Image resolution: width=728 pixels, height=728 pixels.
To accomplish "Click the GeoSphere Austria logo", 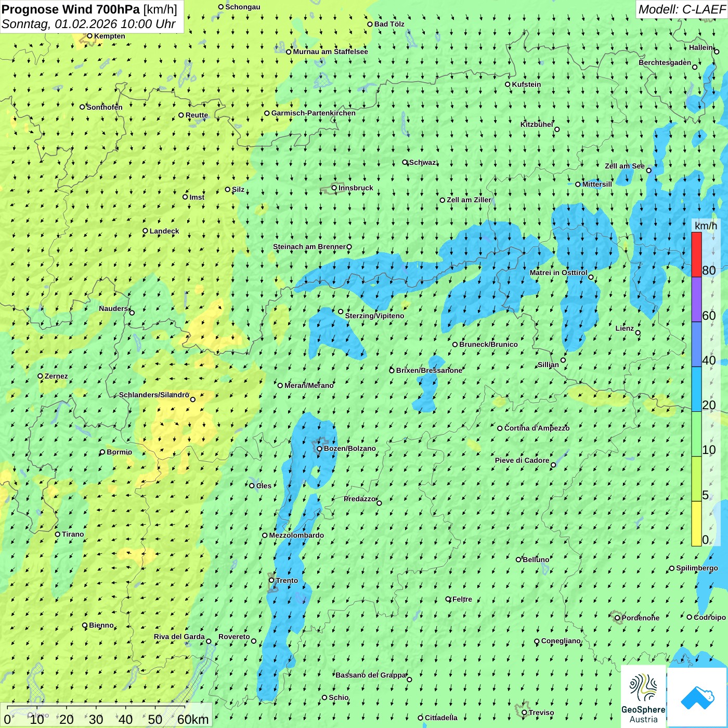I will pyautogui.click(x=643, y=696).
